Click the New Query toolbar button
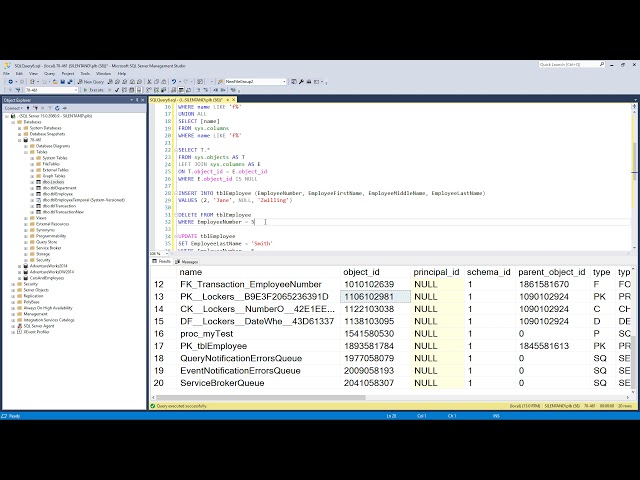This screenshot has height=480, width=640. coord(91,82)
